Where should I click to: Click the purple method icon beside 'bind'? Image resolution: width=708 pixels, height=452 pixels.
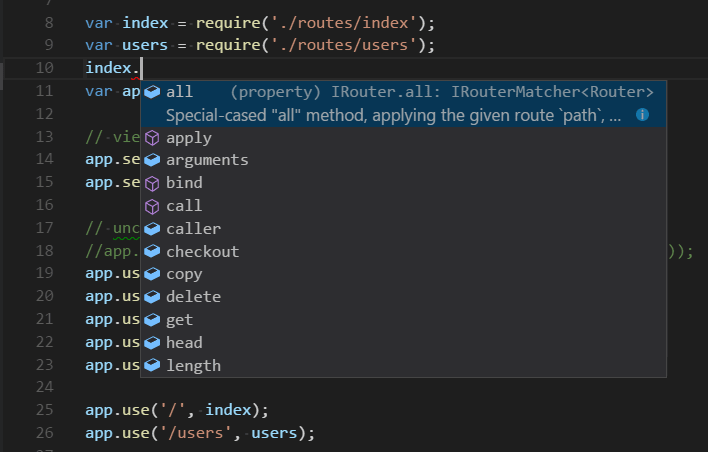coord(153,183)
